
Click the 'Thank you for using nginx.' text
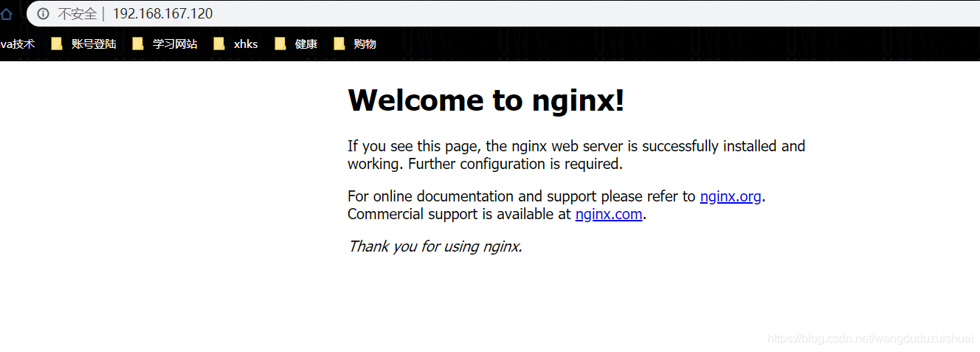coord(435,246)
